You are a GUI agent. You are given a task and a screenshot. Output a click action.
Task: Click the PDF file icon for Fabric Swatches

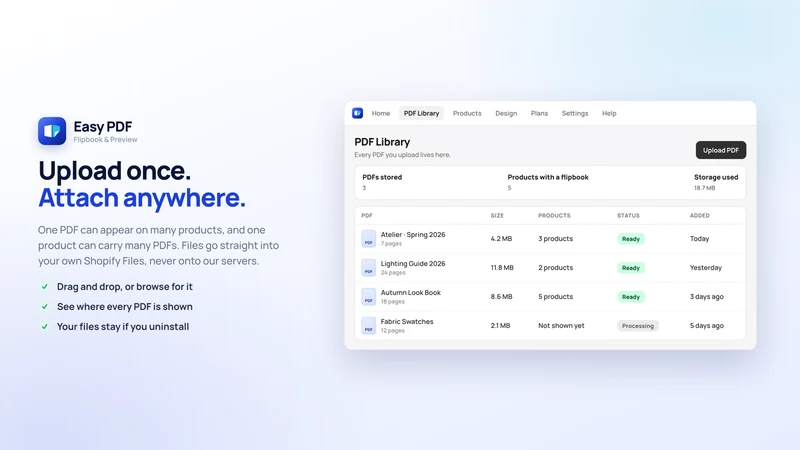368,326
